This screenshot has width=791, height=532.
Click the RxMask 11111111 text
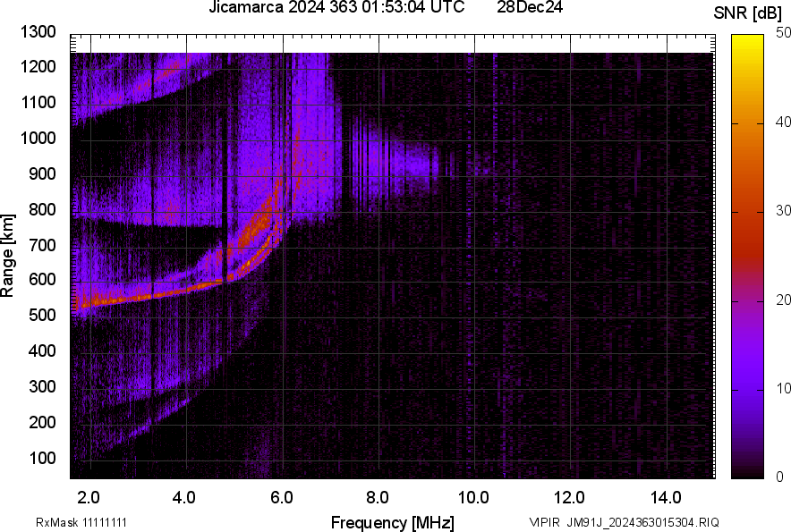[88, 522]
